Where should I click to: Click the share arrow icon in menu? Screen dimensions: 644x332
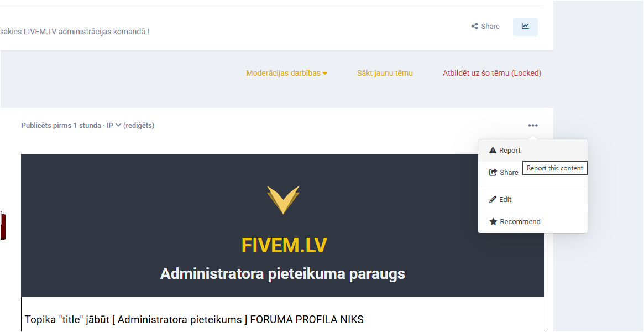pos(493,172)
